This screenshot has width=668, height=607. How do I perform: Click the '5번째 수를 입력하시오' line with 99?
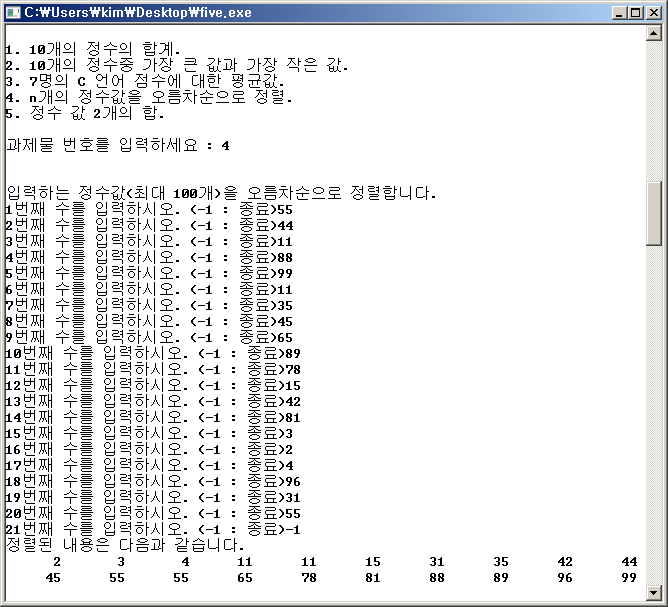click(149, 273)
